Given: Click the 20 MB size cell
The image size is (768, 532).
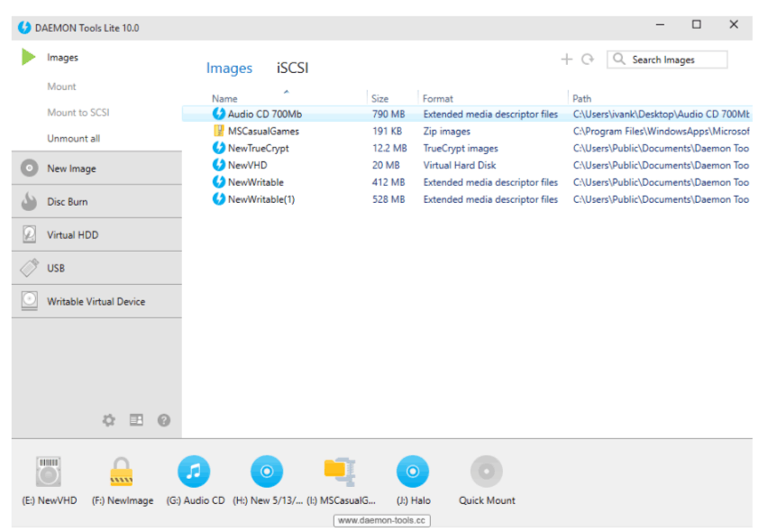Looking at the screenshot, I should [x=386, y=165].
